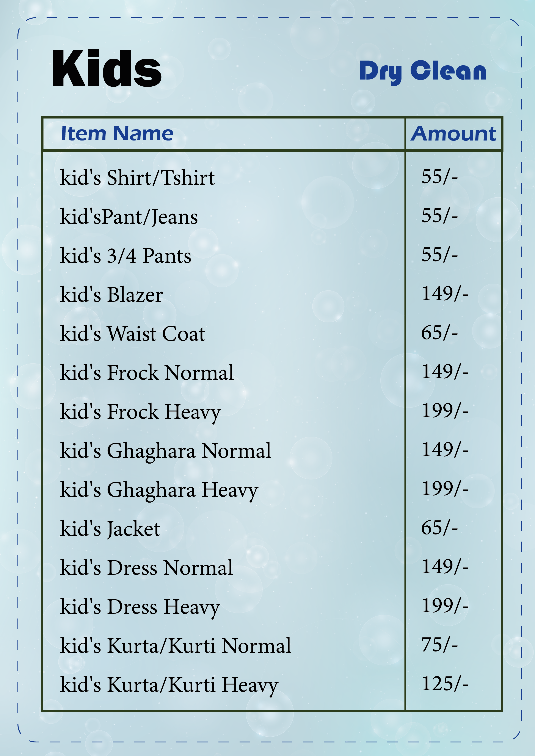The height and width of the screenshot is (756, 535).
Task: Click kid's Blazer item name
Action: [x=111, y=295]
